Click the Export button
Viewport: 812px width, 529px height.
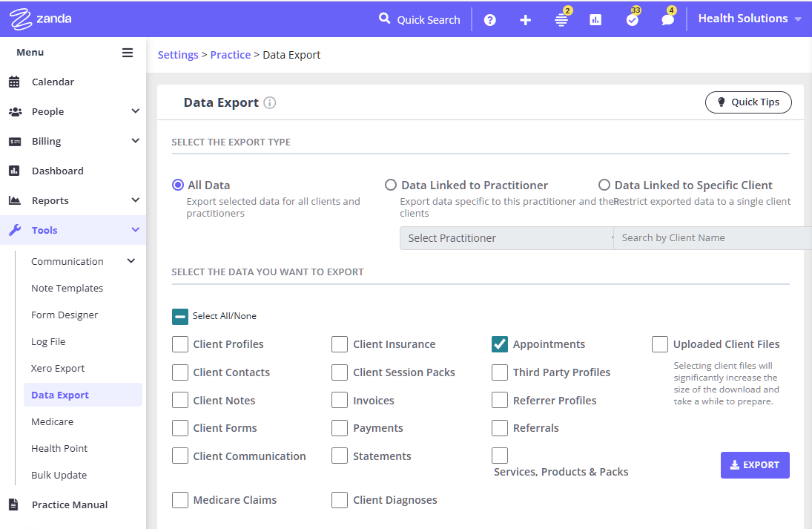coord(754,465)
